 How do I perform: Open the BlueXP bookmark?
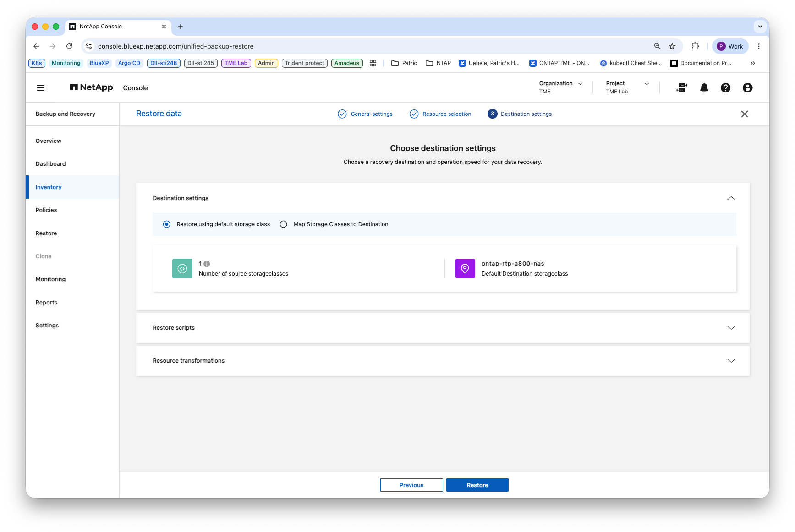99,63
